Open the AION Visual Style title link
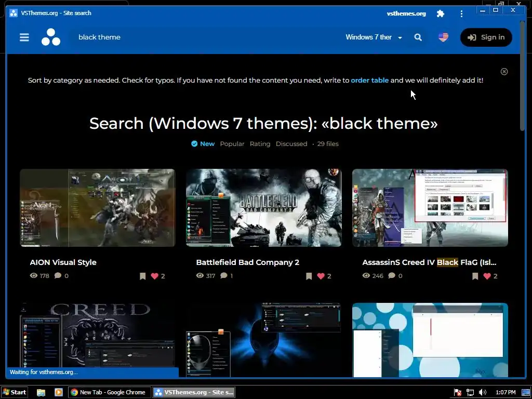Image resolution: width=532 pixels, height=399 pixels. click(63, 262)
